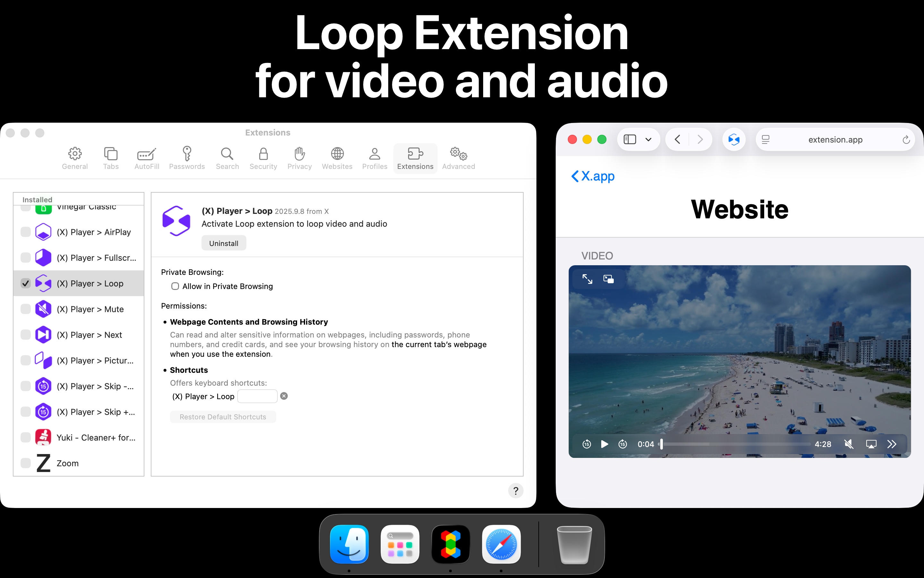Click the Loop keyboard shortcut field
The image size is (924, 578).
(257, 396)
